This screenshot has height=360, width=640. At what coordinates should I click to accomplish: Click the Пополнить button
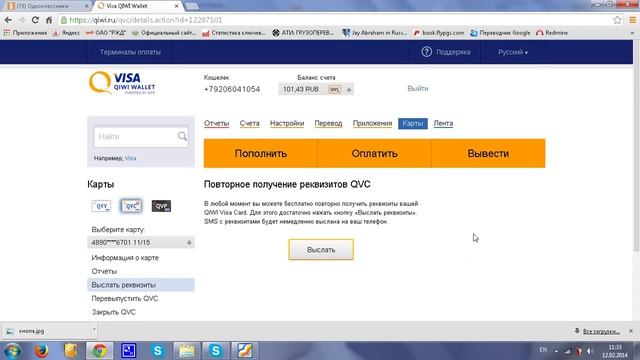point(261,153)
